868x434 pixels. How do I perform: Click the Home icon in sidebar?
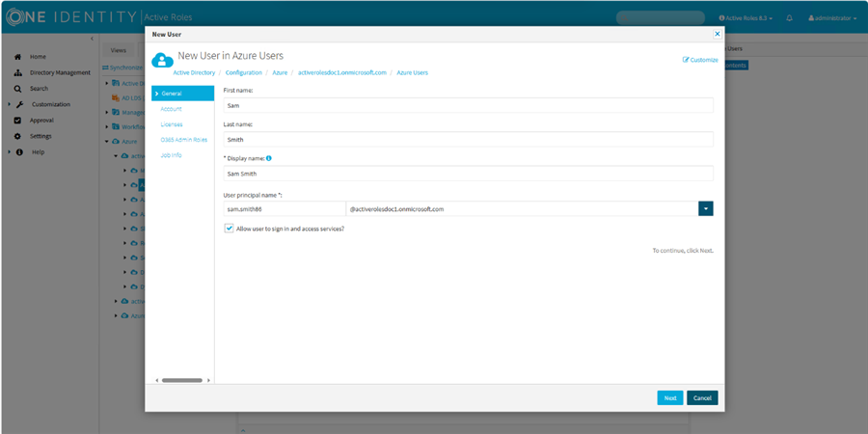click(x=17, y=57)
